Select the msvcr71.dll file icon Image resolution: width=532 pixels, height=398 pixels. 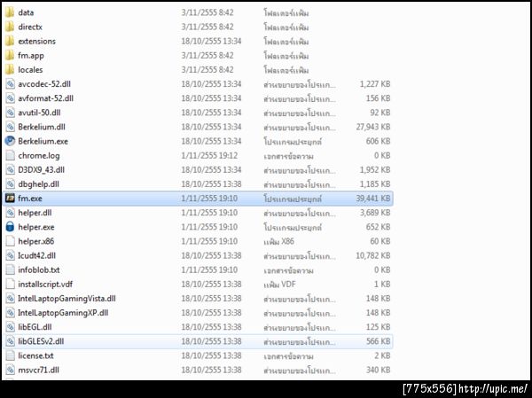coord(10,370)
